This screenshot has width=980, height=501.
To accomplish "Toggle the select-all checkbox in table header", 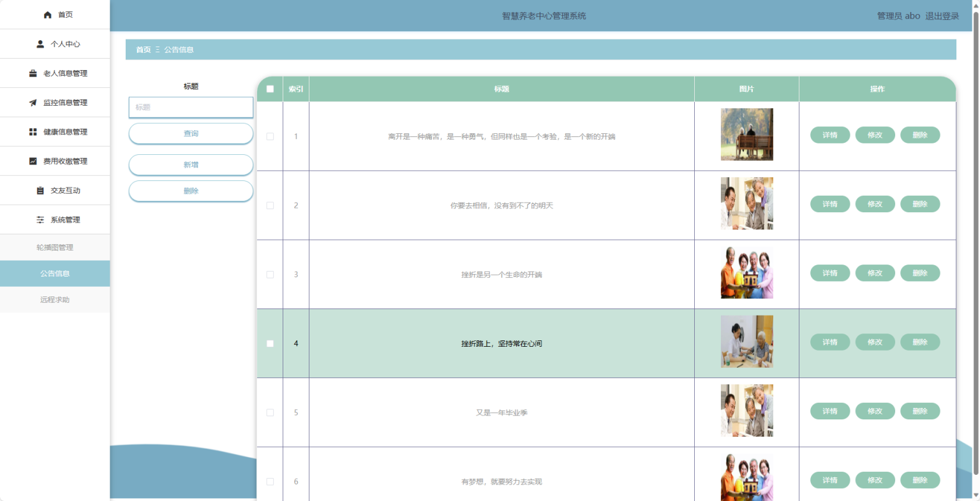I will point(270,89).
